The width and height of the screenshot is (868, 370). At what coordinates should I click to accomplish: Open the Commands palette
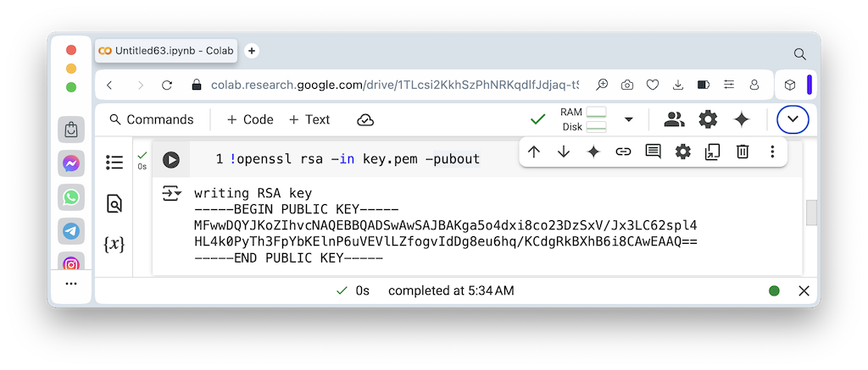click(152, 119)
